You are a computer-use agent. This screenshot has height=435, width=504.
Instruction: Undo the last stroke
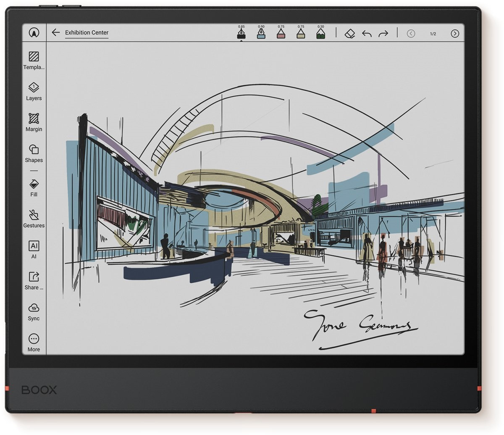[x=367, y=34]
